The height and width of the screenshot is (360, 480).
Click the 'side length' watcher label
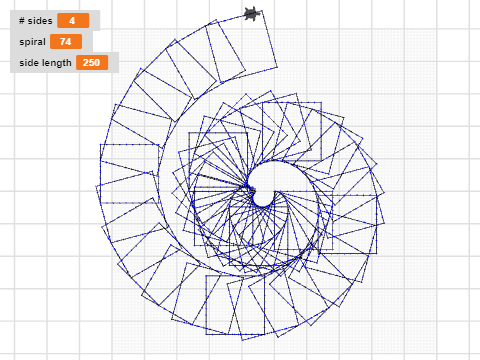tap(45, 63)
